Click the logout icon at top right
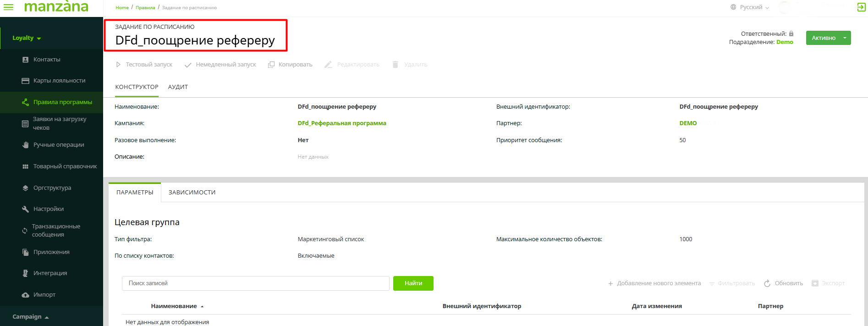The width and height of the screenshot is (868, 326). tap(861, 7)
